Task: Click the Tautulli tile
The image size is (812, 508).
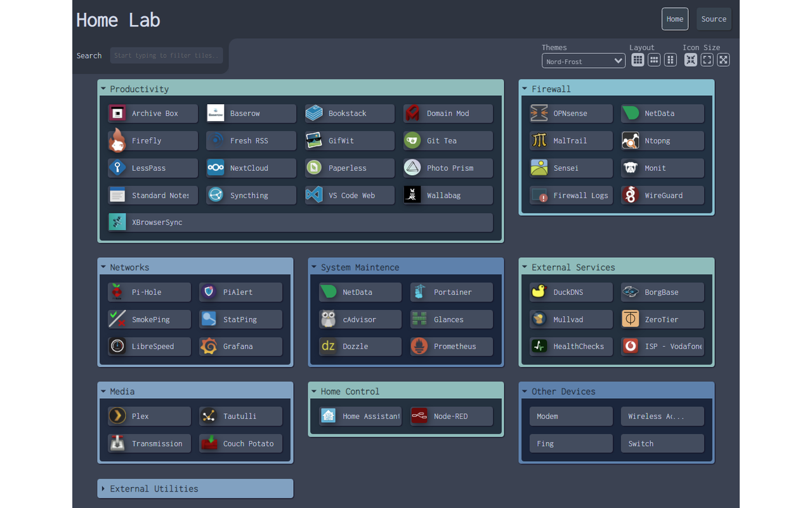Action: click(240, 417)
